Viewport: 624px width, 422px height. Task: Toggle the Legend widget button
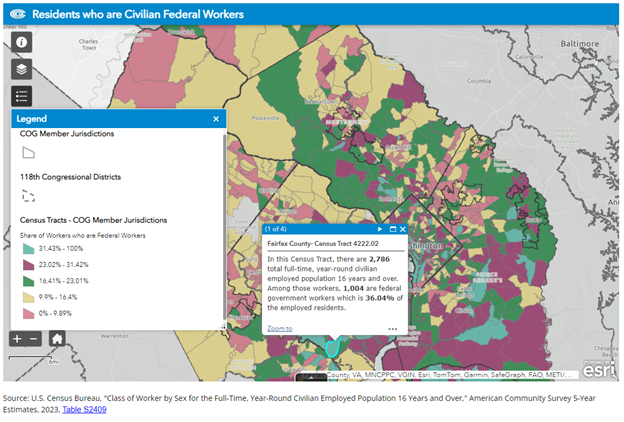coord(22,96)
